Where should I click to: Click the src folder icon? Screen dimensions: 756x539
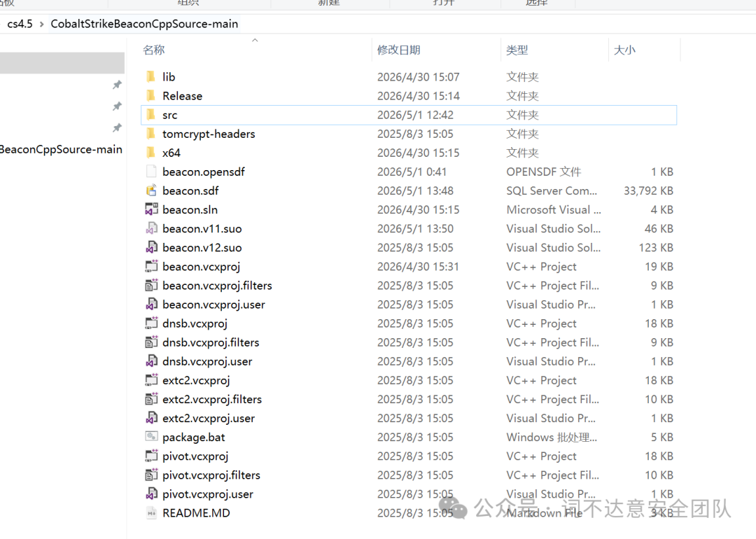pos(151,115)
